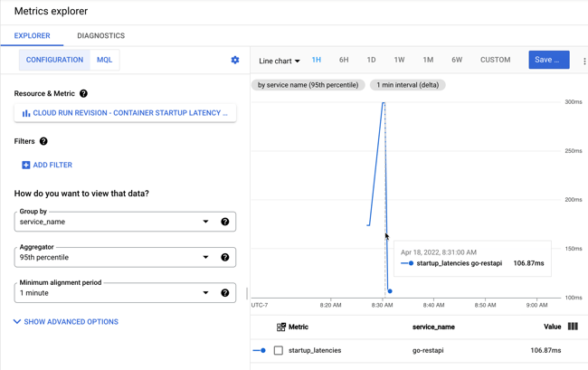Click help icon for Minimum alignment period

[x=225, y=293]
